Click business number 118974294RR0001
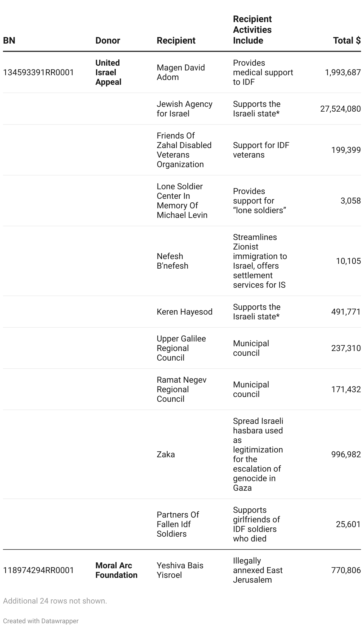Image resolution: width=364 pixels, height=628 pixels. (x=38, y=570)
